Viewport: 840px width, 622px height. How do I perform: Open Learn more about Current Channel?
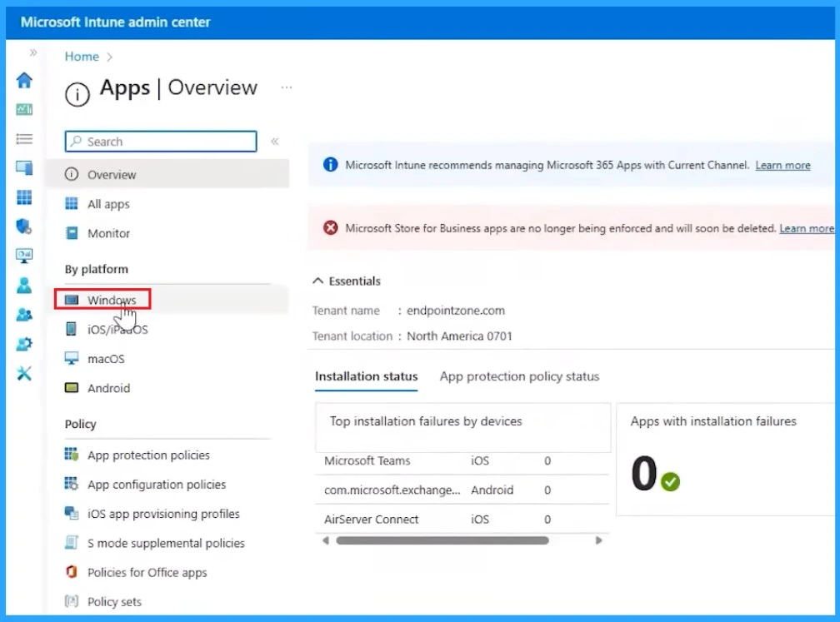[782, 166]
